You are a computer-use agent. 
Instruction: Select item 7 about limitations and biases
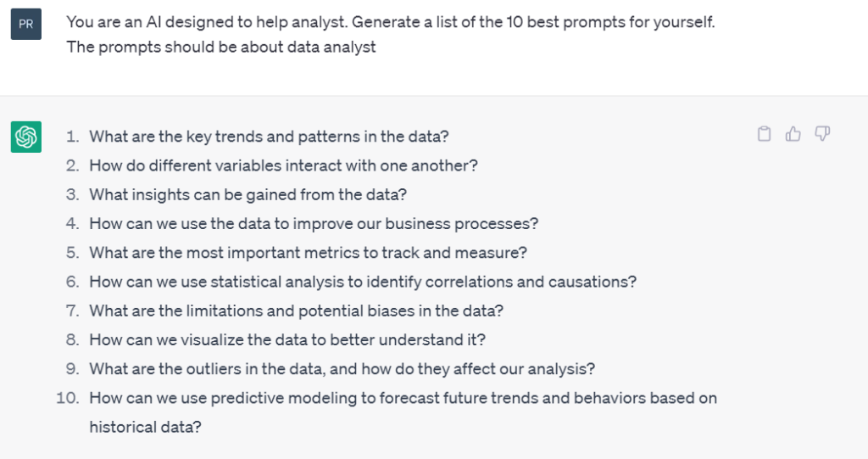pos(296,311)
